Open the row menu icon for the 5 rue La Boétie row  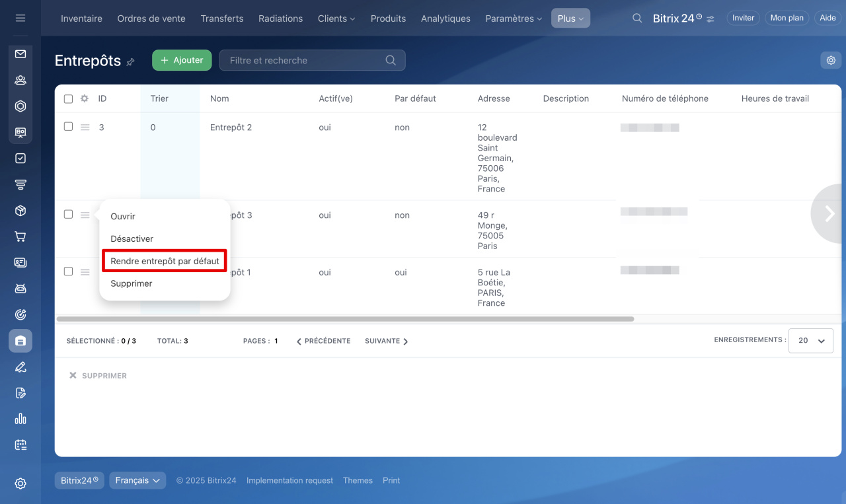click(x=85, y=271)
